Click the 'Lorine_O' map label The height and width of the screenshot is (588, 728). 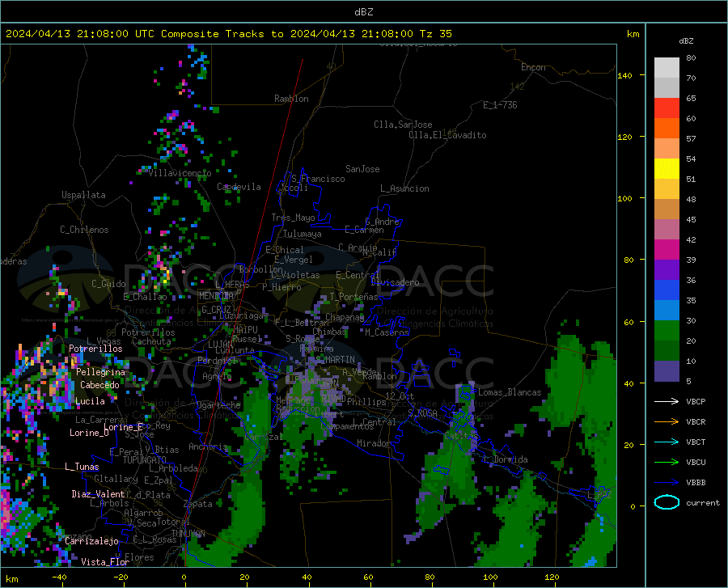click(89, 433)
